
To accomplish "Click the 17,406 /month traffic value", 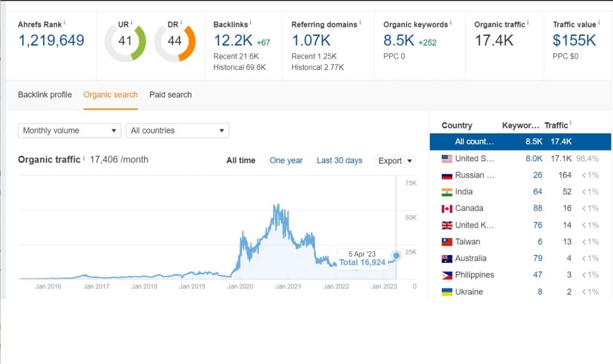I will coord(119,159).
